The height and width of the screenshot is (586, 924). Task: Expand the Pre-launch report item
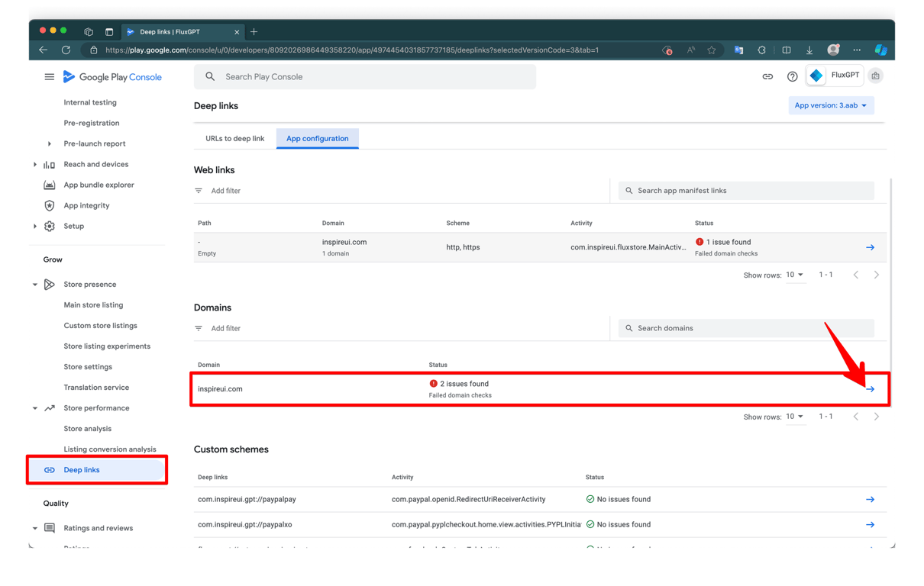(50, 143)
